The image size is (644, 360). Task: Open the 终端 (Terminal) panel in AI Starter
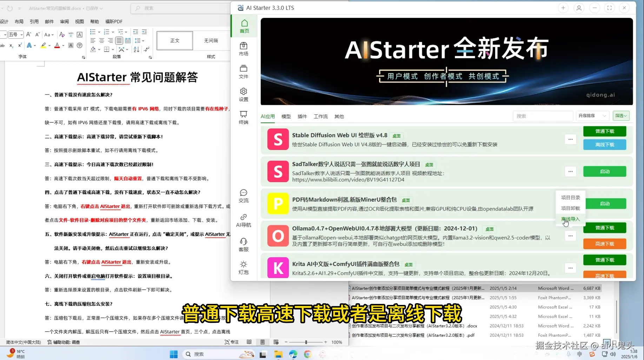[x=244, y=117]
